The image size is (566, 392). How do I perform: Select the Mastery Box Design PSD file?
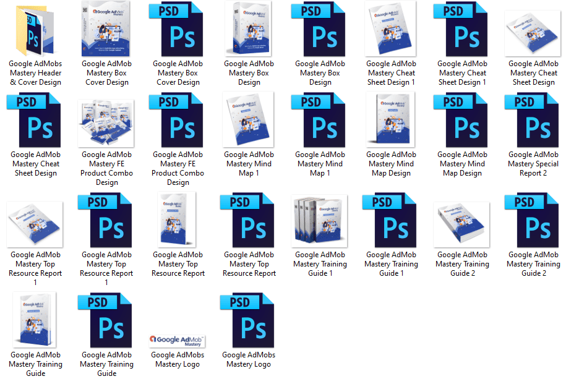pyautogui.click(x=319, y=29)
